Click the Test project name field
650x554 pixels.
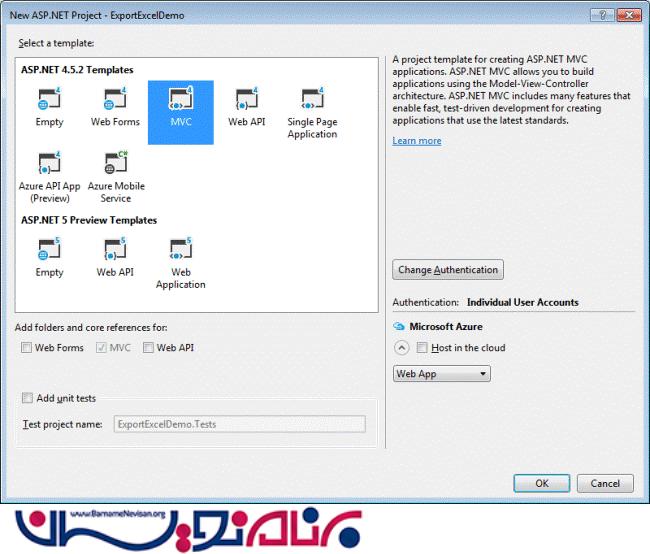click(240, 424)
